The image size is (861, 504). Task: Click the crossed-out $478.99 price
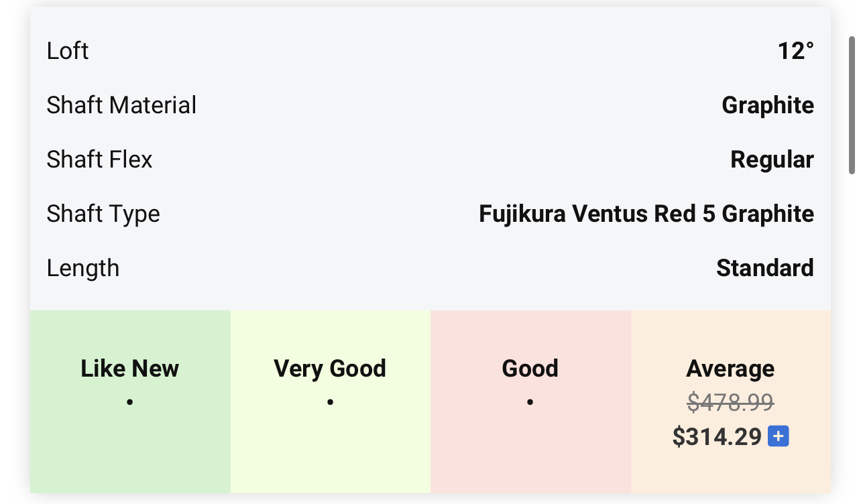click(x=730, y=403)
